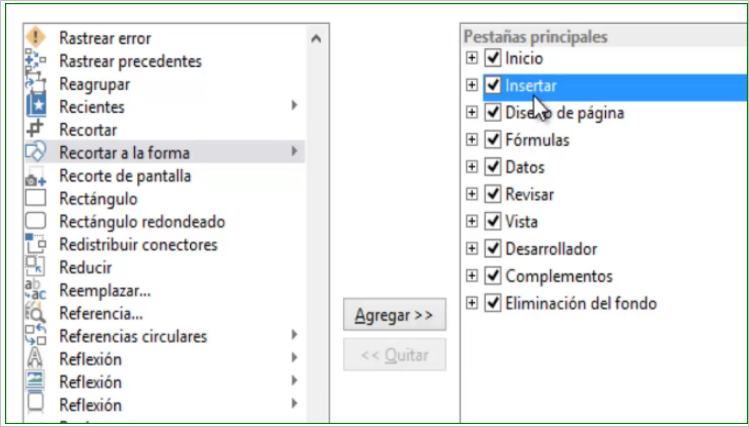Click the command list scroll-up arrow

tap(316, 39)
